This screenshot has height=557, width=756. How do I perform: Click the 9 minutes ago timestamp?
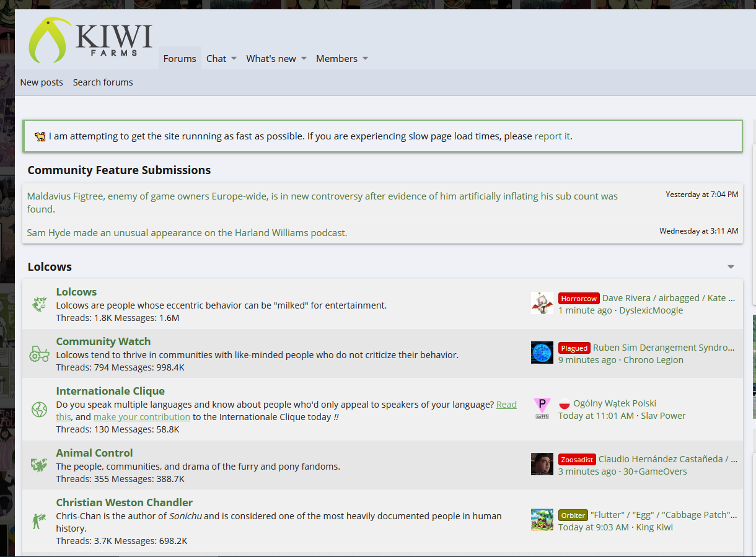pyautogui.click(x=587, y=360)
